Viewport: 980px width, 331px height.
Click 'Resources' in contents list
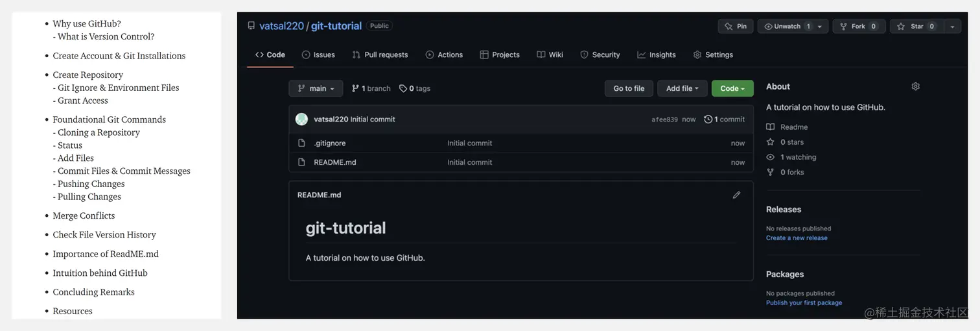pyautogui.click(x=73, y=312)
